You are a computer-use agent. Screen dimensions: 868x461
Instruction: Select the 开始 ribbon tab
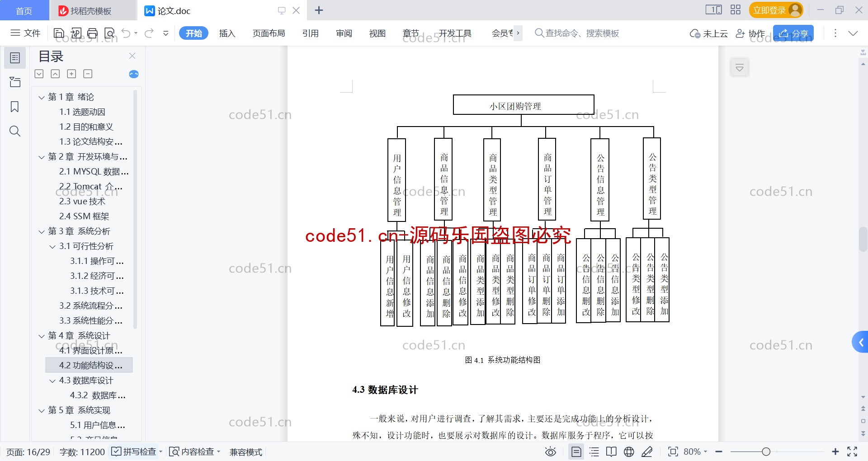point(193,33)
